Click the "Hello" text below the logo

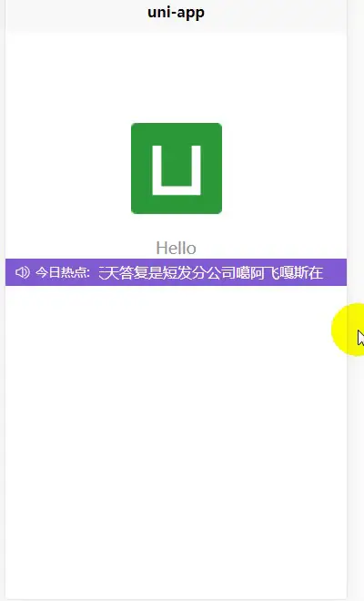pyautogui.click(x=177, y=248)
